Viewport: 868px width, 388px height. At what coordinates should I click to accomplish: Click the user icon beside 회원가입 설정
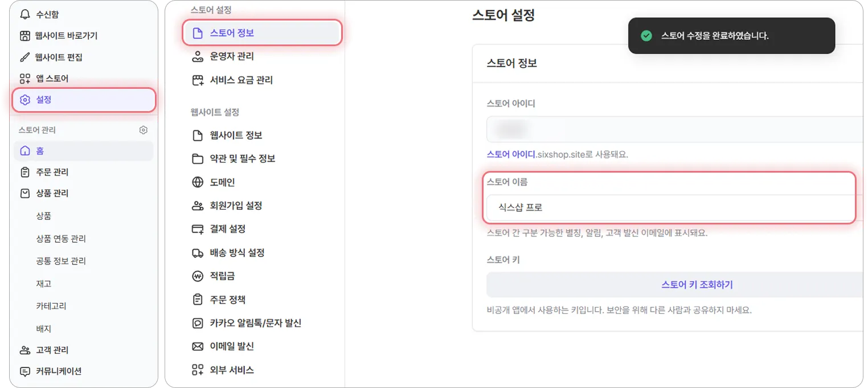point(198,206)
